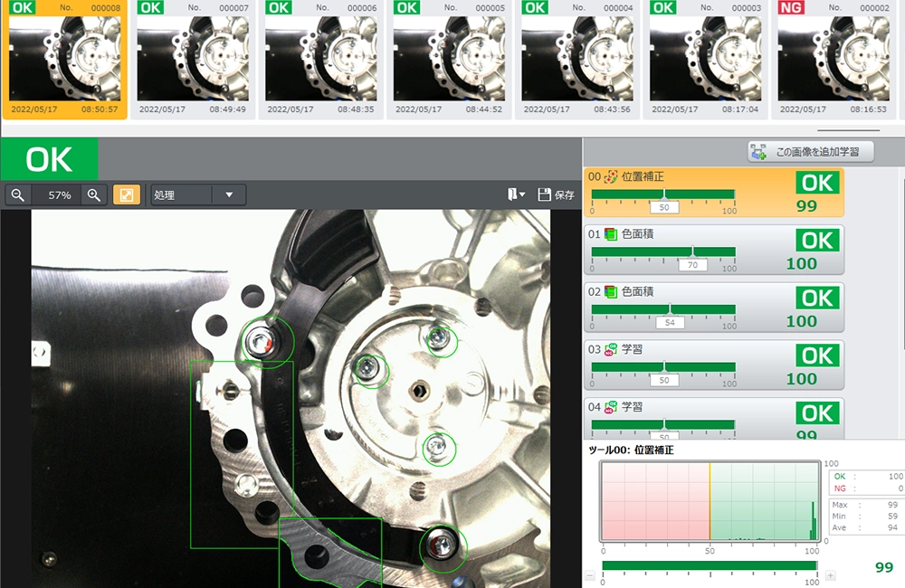The height and width of the screenshot is (588, 905).
Task: Save image with the 保存 button
Action: click(557, 194)
